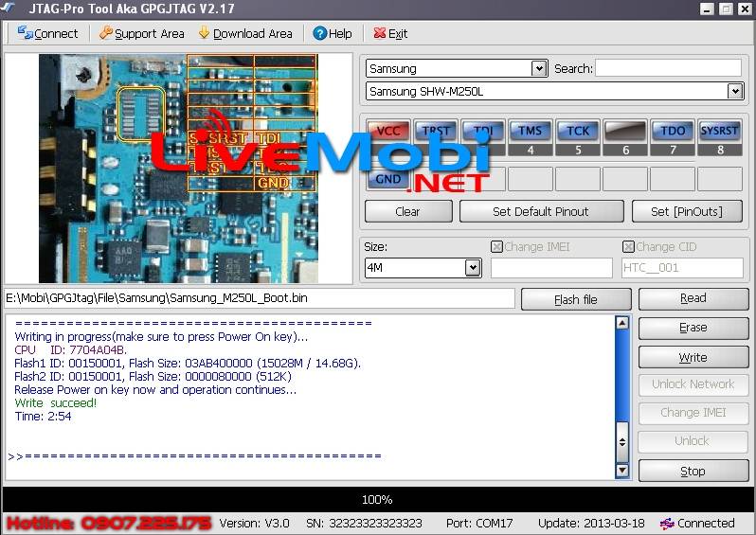This screenshot has height=535, width=756.
Task: Click the IMEI text input field
Action: point(551,267)
